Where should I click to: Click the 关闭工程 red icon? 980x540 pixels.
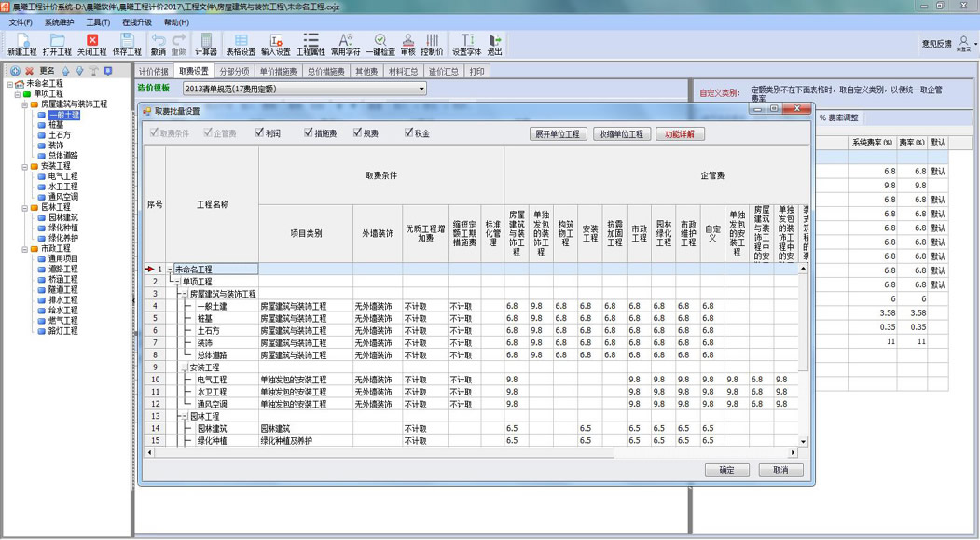pos(92,41)
